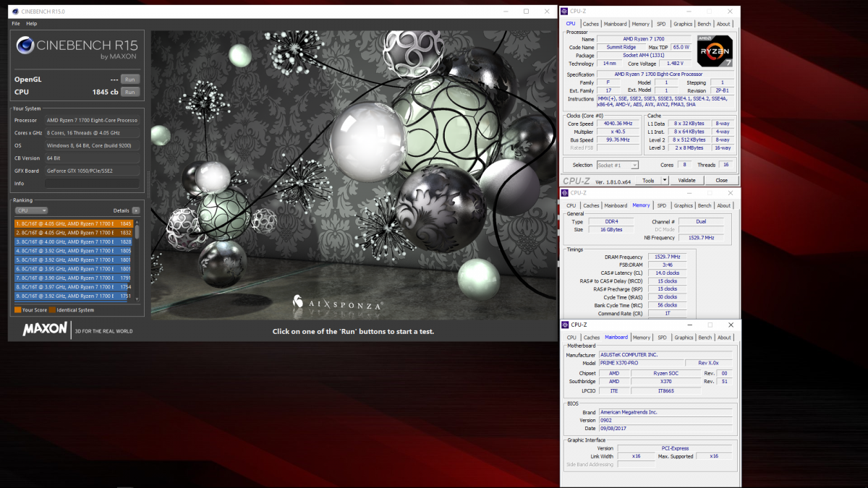Run the OpenGL benchmark
Screen dimensions: 868x488
pyautogui.click(x=129, y=80)
